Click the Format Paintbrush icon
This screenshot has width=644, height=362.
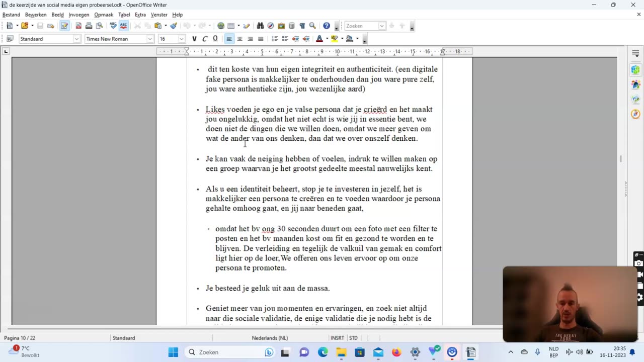(174, 26)
